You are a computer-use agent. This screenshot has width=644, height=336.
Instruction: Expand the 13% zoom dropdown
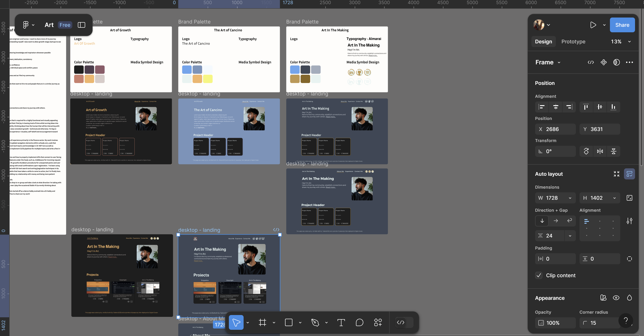coord(629,42)
